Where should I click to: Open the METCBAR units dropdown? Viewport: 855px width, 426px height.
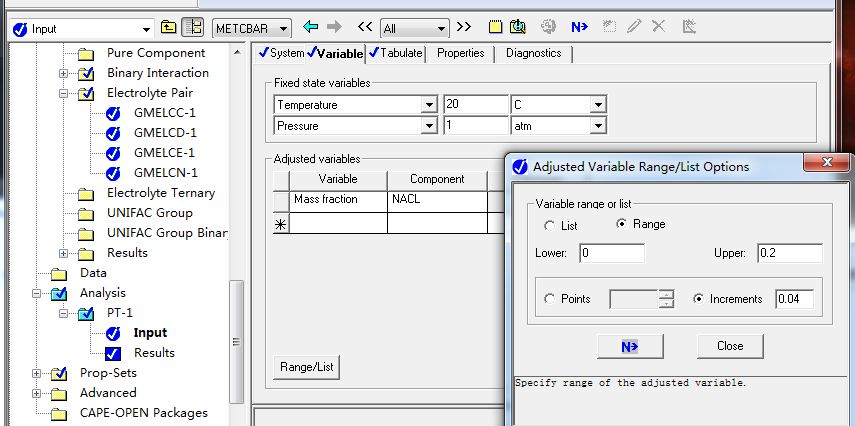tap(284, 29)
